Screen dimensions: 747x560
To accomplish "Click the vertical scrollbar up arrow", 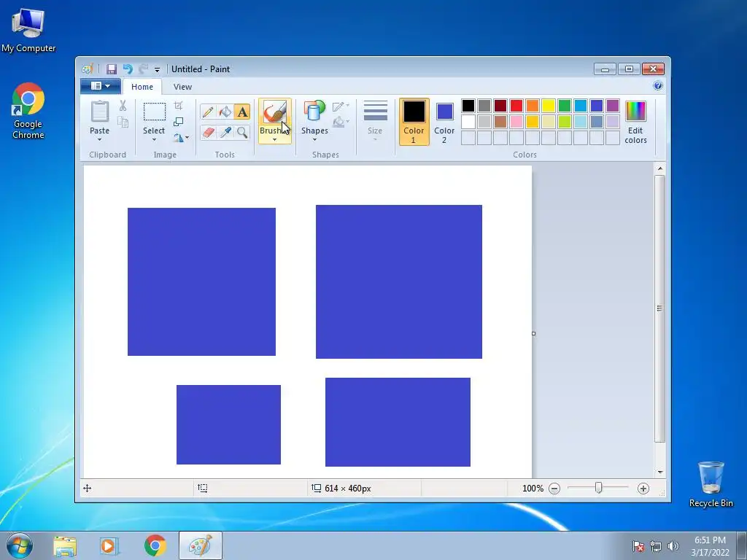I will [x=659, y=168].
